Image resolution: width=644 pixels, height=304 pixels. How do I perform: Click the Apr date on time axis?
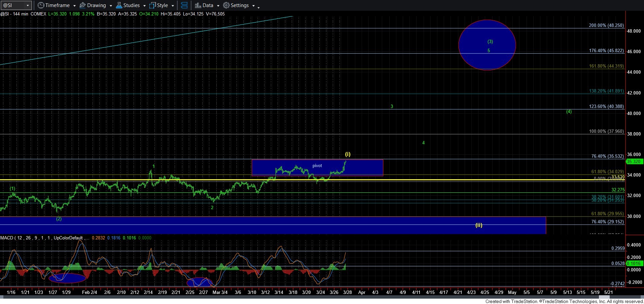pyautogui.click(x=362, y=292)
